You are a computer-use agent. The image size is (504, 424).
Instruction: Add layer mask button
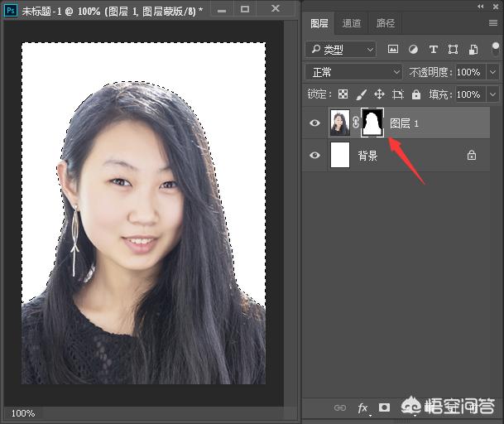[x=384, y=407]
